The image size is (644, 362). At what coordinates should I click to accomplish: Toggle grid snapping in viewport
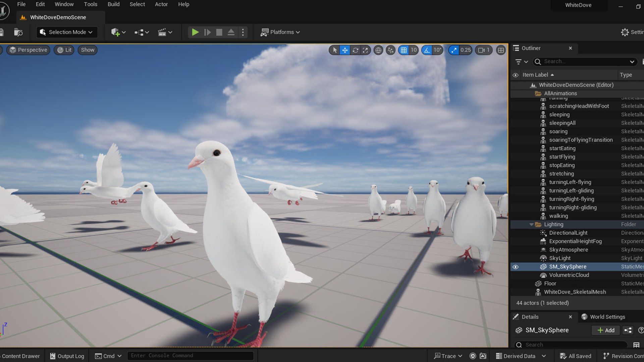404,50
